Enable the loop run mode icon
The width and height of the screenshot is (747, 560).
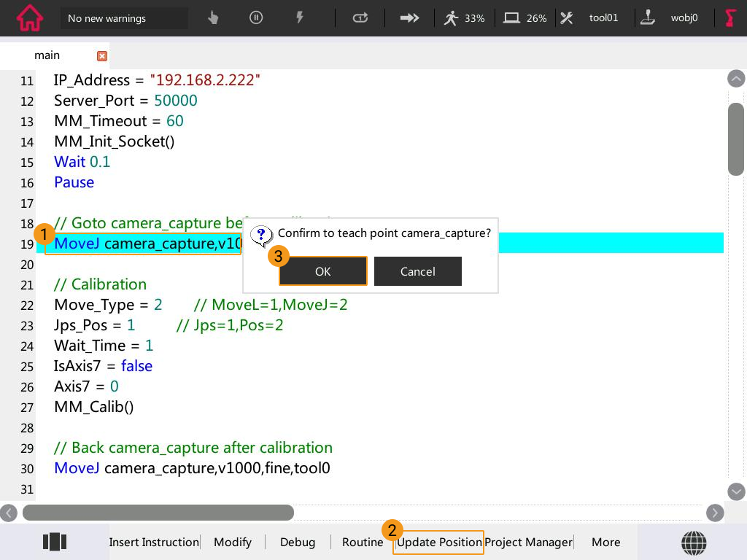pos(359,17)
